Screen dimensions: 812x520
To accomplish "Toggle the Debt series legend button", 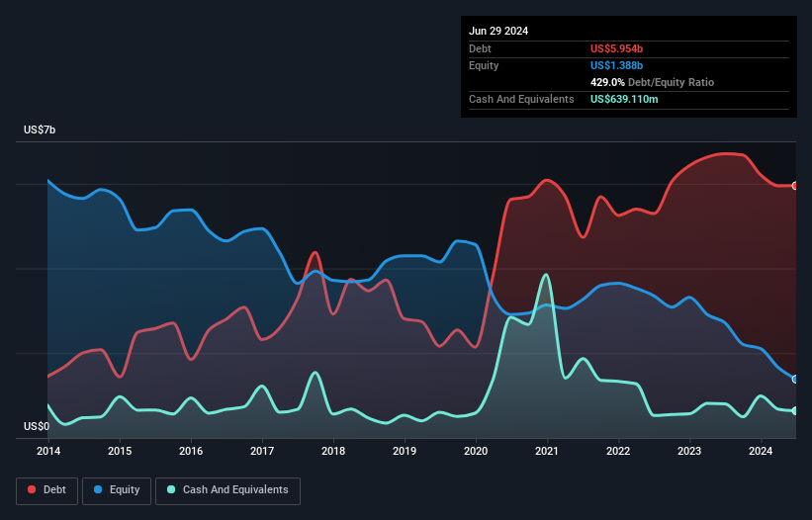I will [47, 490].
